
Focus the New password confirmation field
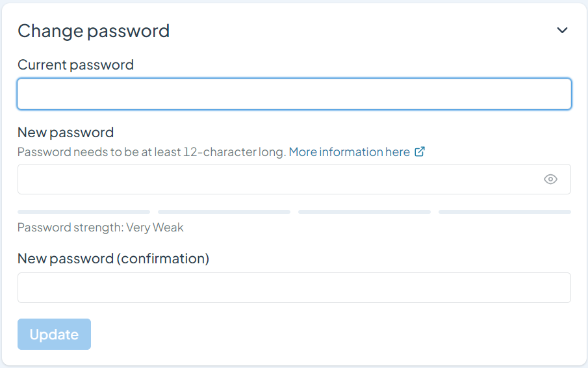[x=294, y=287]
